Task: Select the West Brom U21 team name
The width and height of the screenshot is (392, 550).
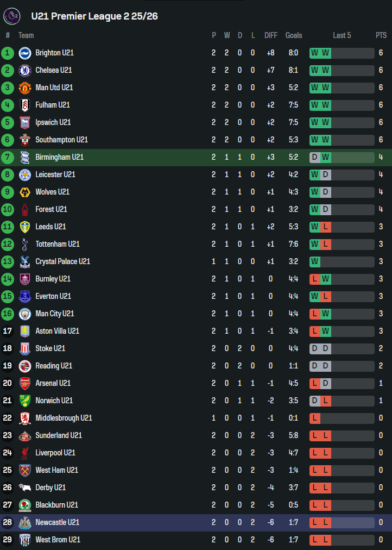Action: pyautogui.click(x=58, y=540)
